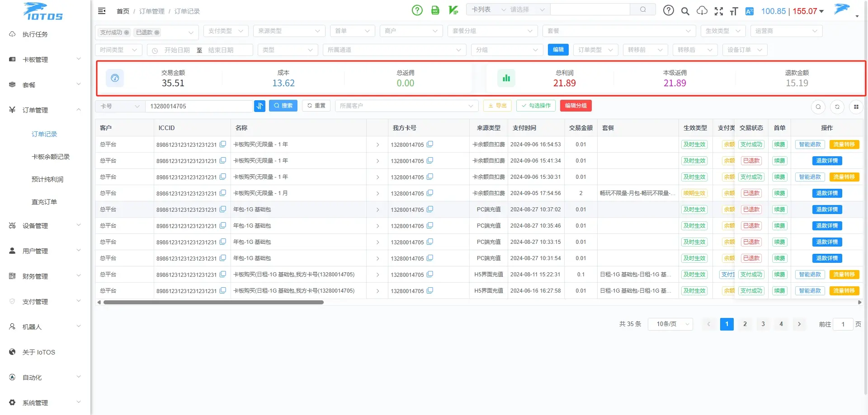Open the user avatar menu at top right
This screenshot has width=868, height=415.
coord(845,9)
